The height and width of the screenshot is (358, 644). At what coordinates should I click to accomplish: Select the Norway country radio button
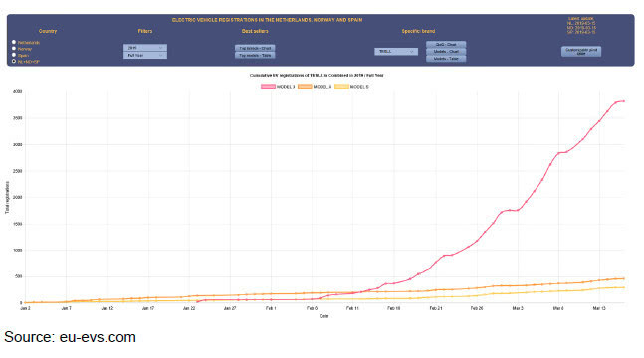14,49
